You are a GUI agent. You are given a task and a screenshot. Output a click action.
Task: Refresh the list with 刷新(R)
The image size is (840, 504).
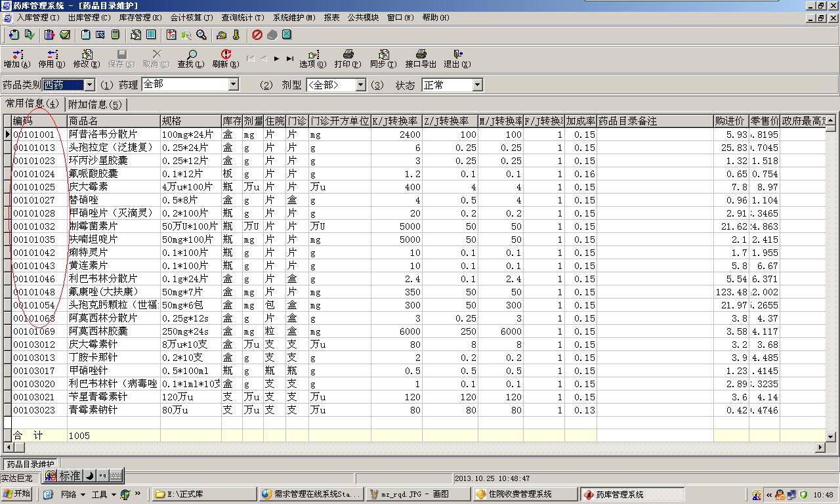tap(225, 59)
